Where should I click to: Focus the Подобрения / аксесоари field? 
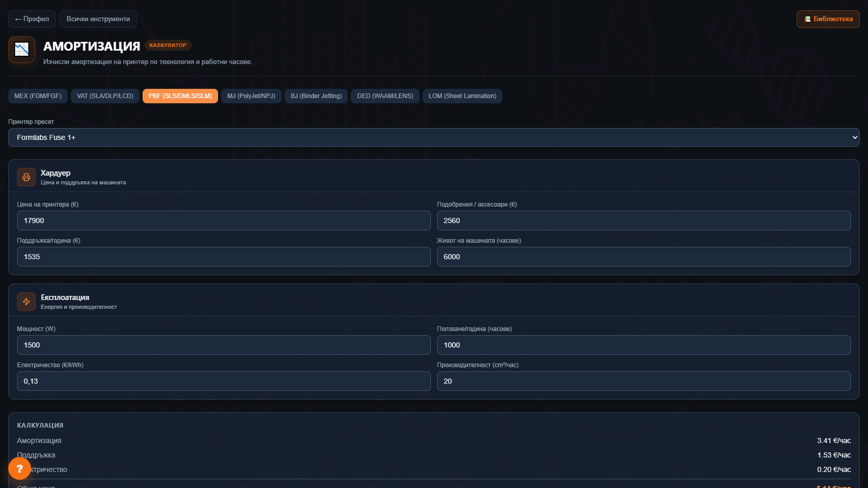coord(644,221)
